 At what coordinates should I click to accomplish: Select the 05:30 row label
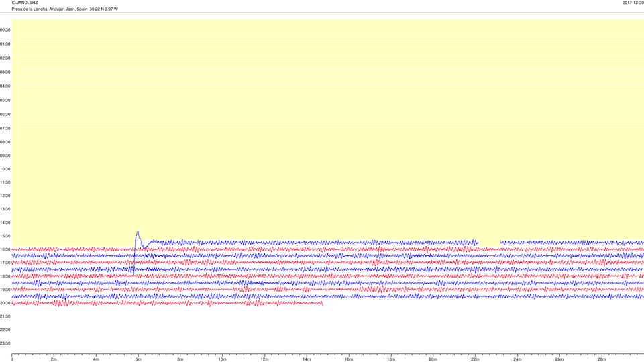click(5, 100)
